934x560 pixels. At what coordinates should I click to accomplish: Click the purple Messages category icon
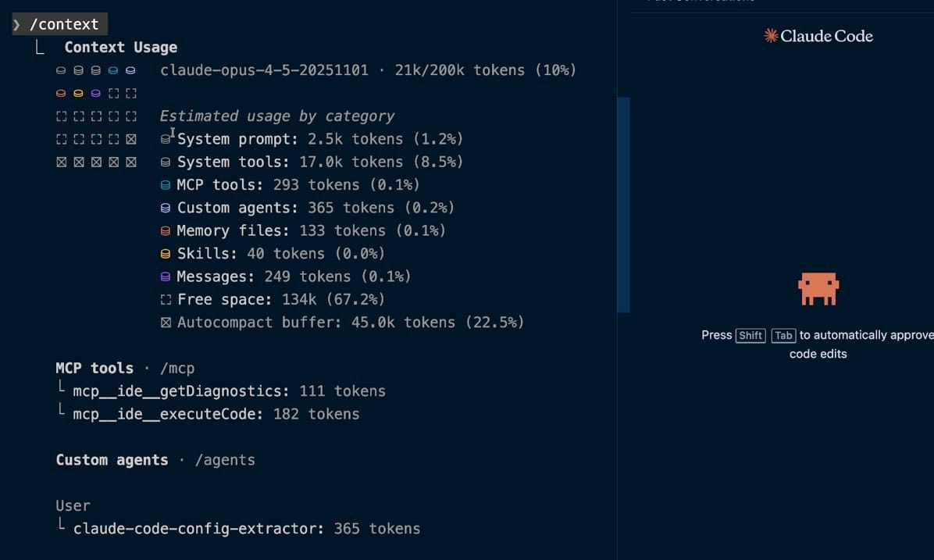tap(165, 276)
